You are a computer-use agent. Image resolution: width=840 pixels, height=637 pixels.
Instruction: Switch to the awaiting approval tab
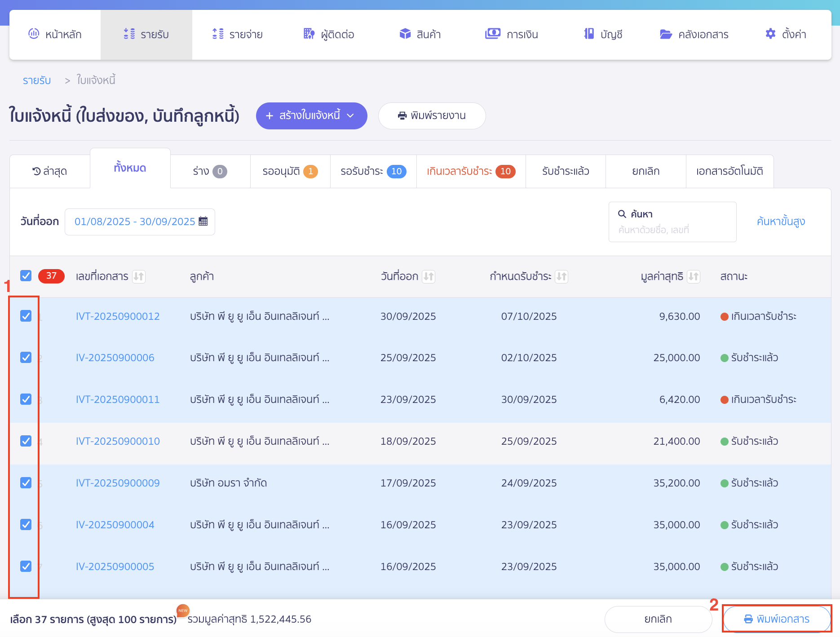coord(290,171)
